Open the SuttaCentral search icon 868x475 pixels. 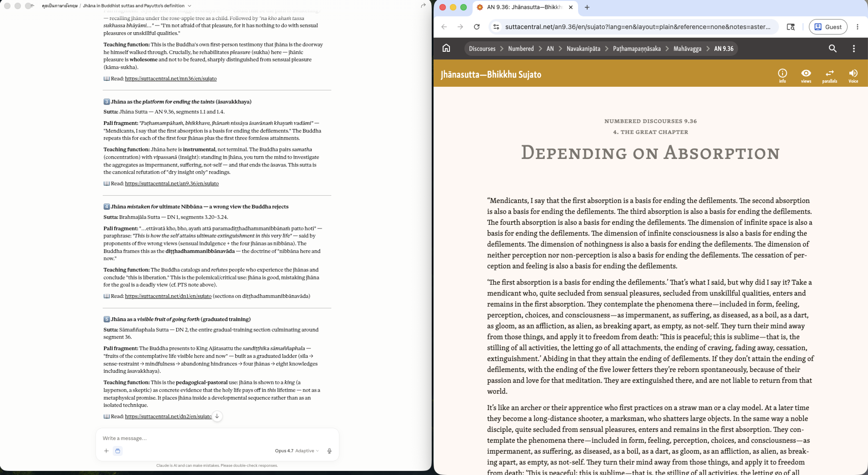tap(832, 48)
